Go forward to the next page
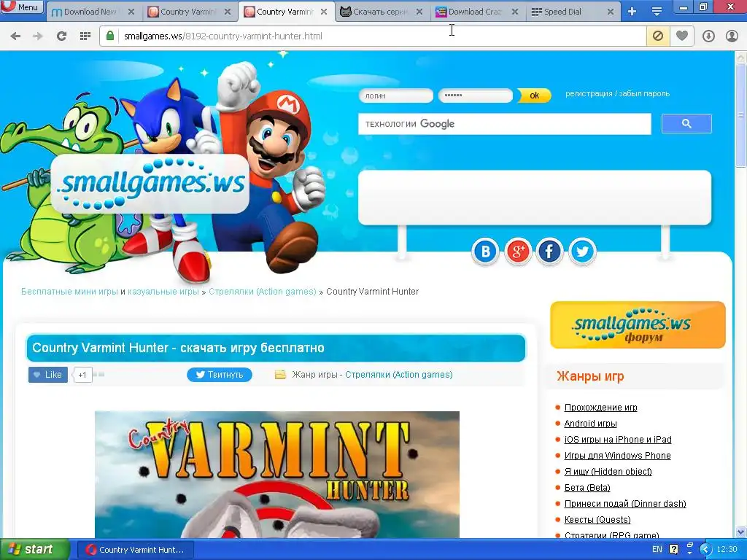This screenshot has width=747, height=560. (x=38, y=36)
